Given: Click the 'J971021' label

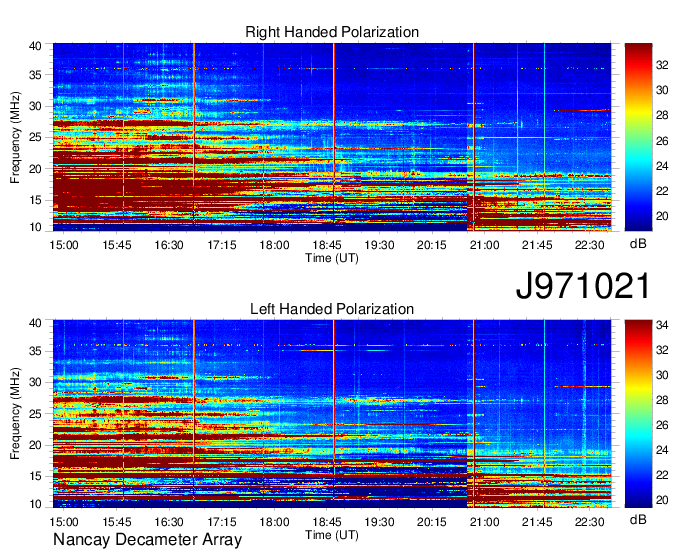Looking at the screenshot, I should [583, 286].
